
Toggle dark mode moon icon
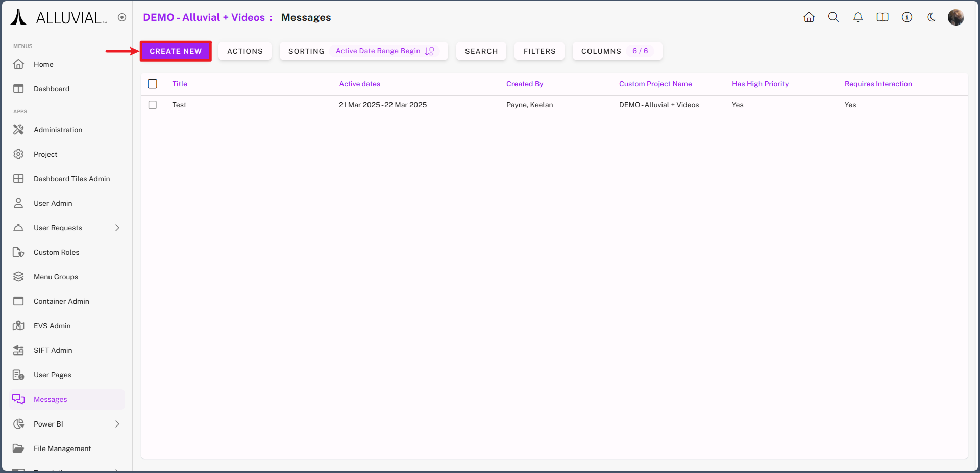(x=932, y=17)
